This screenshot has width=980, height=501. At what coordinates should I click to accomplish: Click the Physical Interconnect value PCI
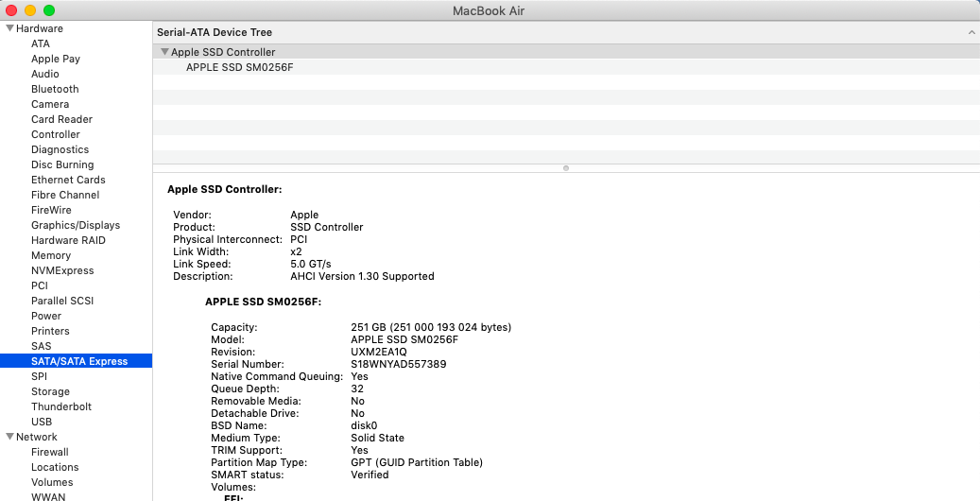tap(299, 239)
